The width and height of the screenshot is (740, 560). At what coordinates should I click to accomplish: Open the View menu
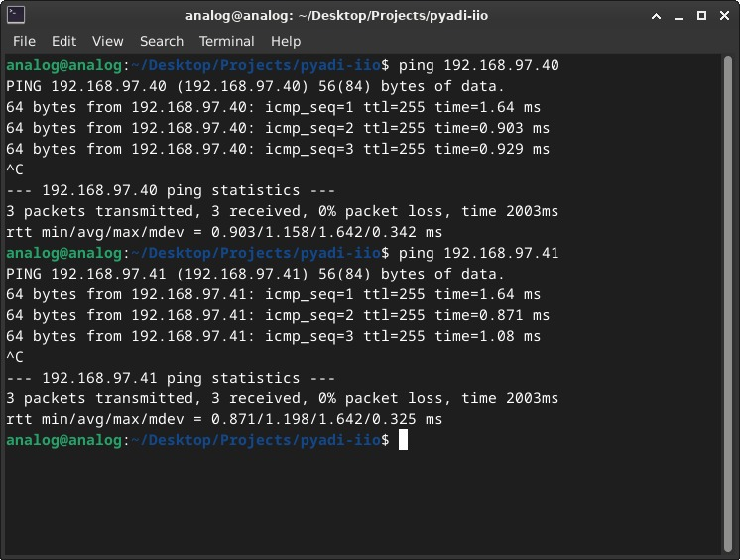click(107, 41)
